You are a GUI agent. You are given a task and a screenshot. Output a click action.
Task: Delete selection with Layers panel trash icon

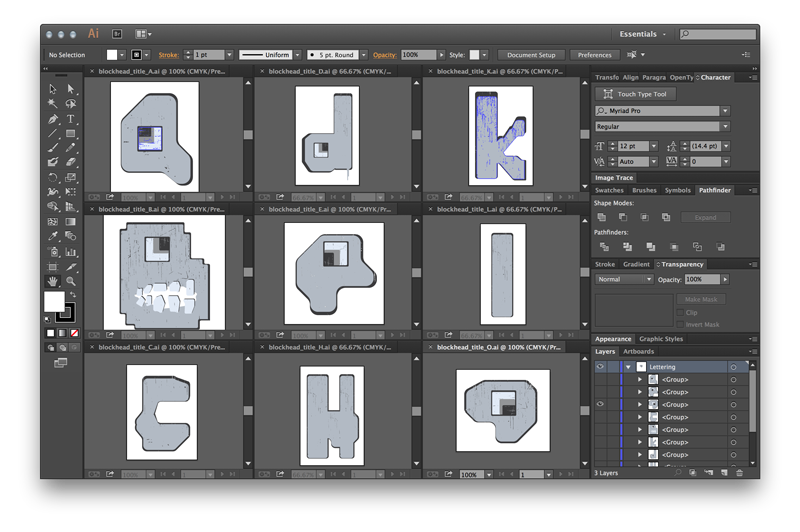point(740,472)
